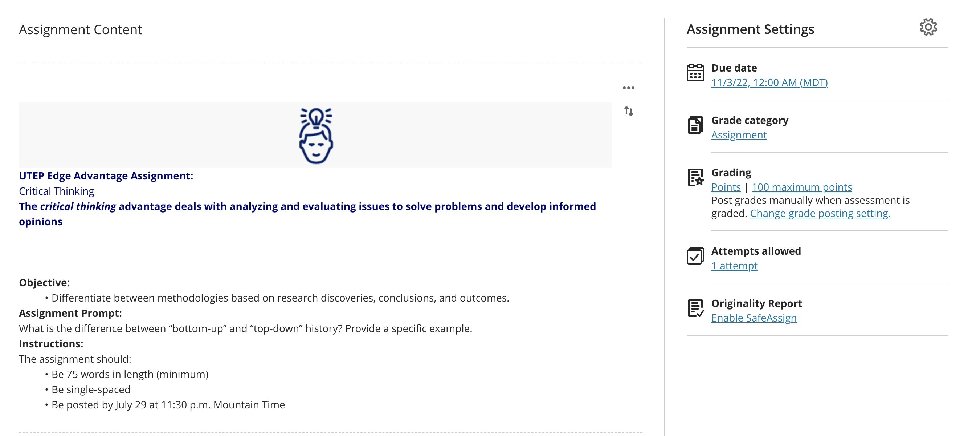Click Change grade posting setting link
The width and height of the screenshot is (980, 436).
tap(820, 214)
